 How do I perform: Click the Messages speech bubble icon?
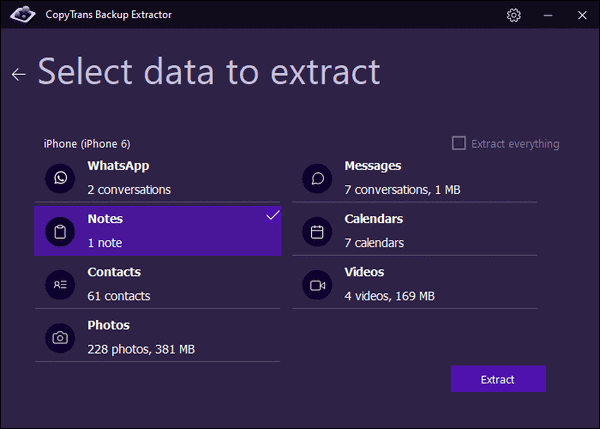click(317, 178)
